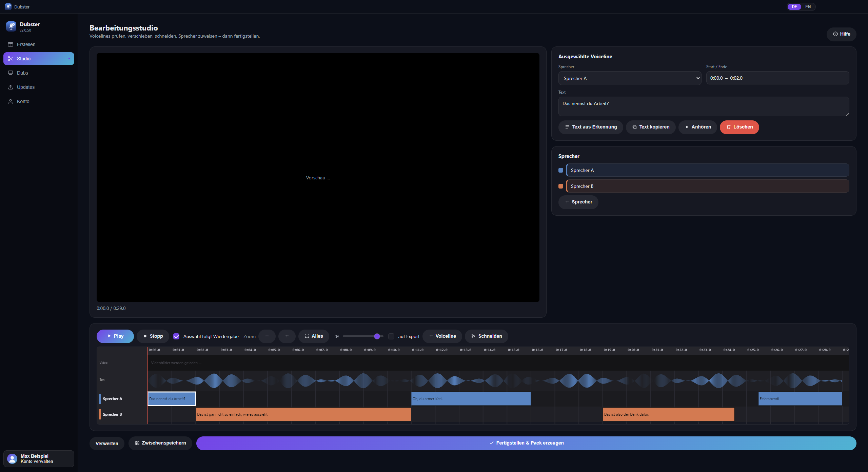Viewport: 868px width, 472px height.
Task: Open Hilfe
Action: 841,34
